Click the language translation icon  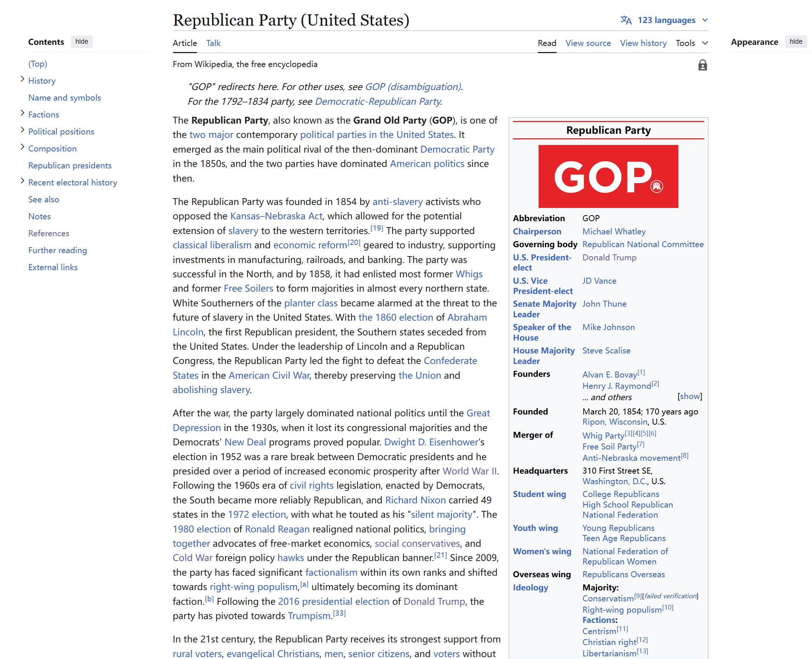click(626, 20)
